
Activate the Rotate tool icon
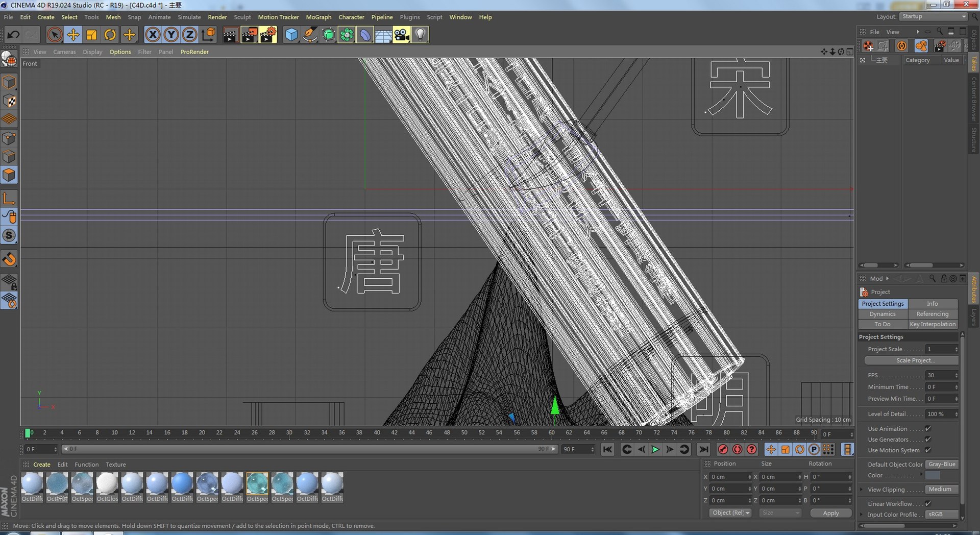[x=110, y=35]
